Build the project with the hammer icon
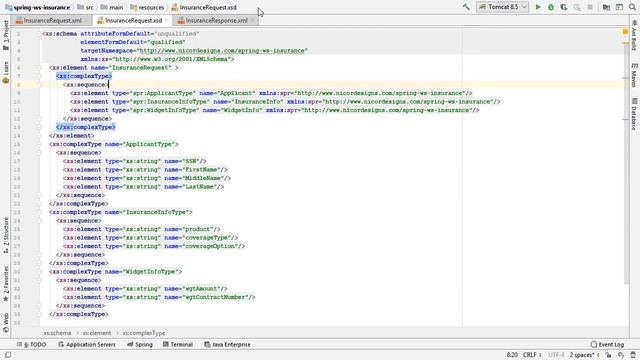 coord(466,7)
